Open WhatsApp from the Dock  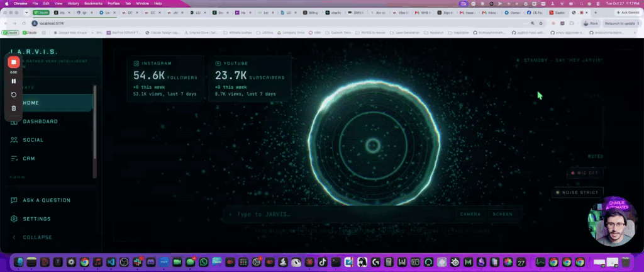(x=203, y=262)
